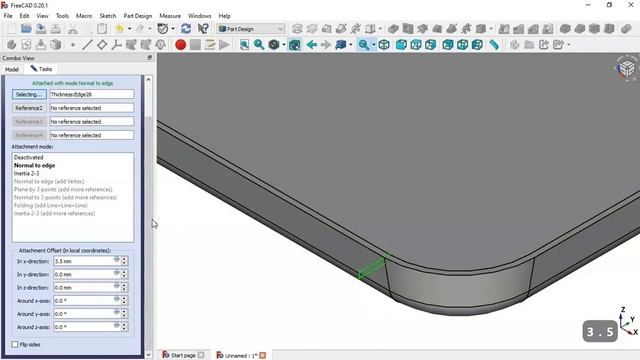This screenshot has width=640, height=360.
Task: Click the Undo arrow icon
Action: click(120, 29)
